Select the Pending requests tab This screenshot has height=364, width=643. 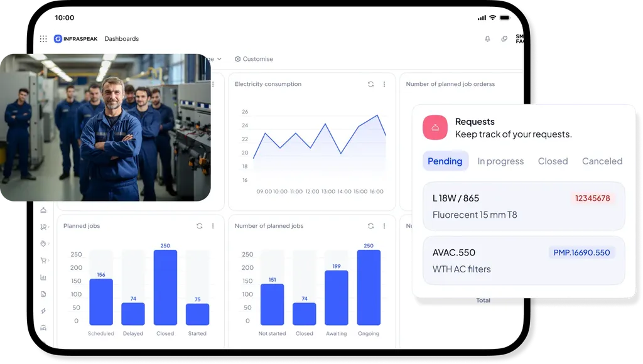point(445,161)
